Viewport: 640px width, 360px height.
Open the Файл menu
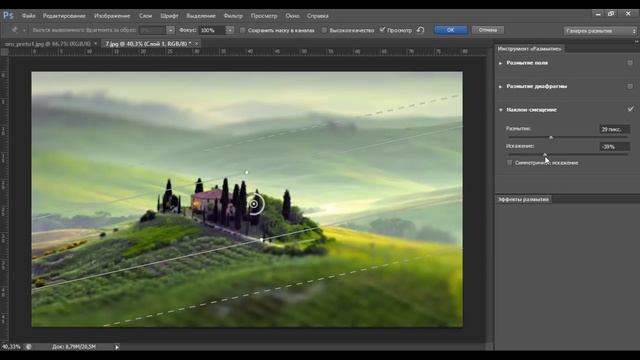[x=29, y=16]
